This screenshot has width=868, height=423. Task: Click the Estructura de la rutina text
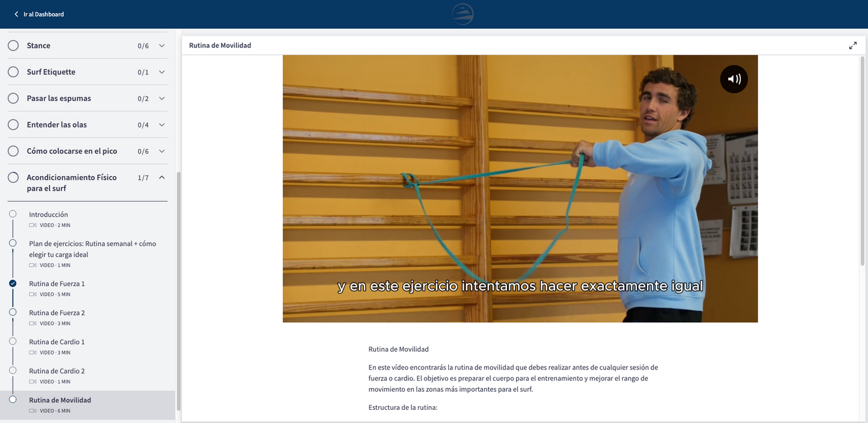tap(403, 408)
